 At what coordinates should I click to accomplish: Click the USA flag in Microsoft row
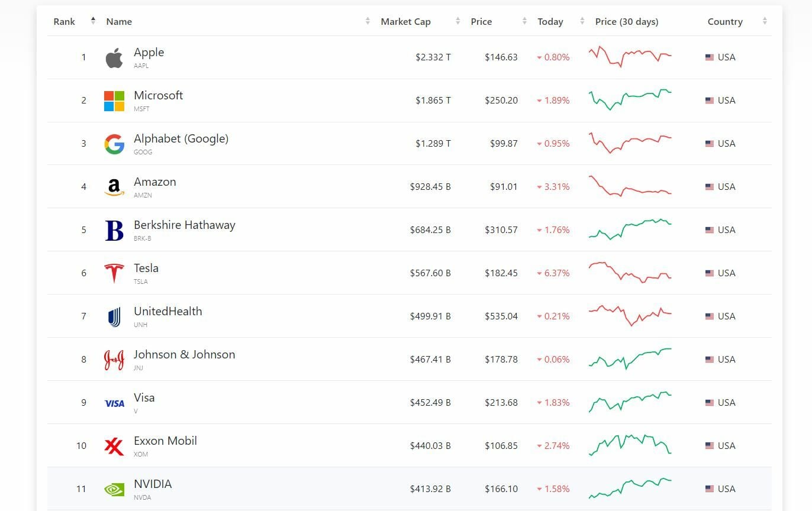click(x=709, y=101)
